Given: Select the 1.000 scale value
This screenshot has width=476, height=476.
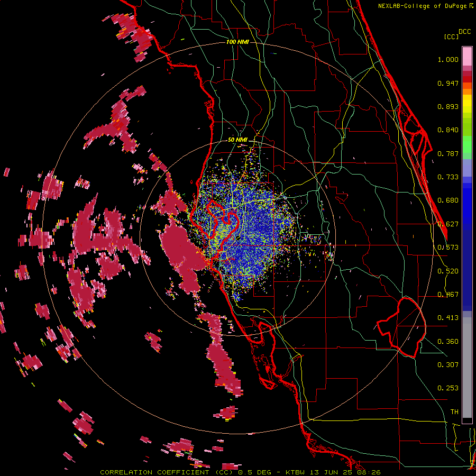Looking at the screenshot, I should [x=448, y=59].
